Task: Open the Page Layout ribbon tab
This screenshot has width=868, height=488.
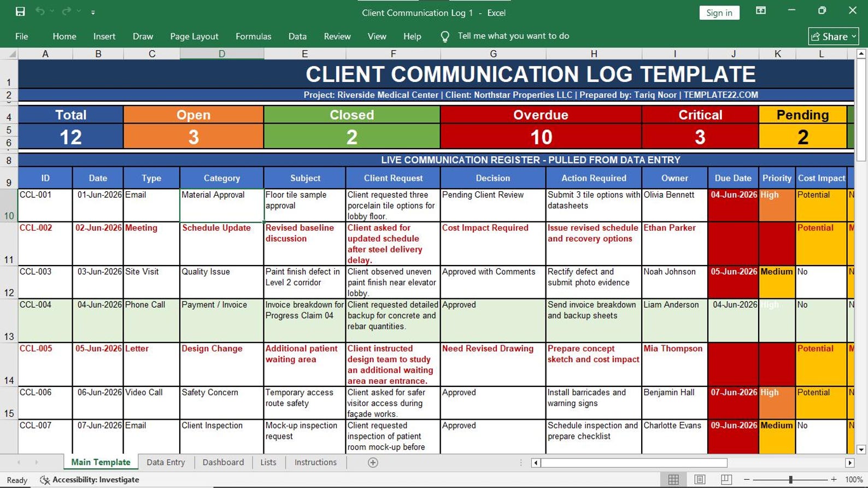Action: tap(194, 36)
